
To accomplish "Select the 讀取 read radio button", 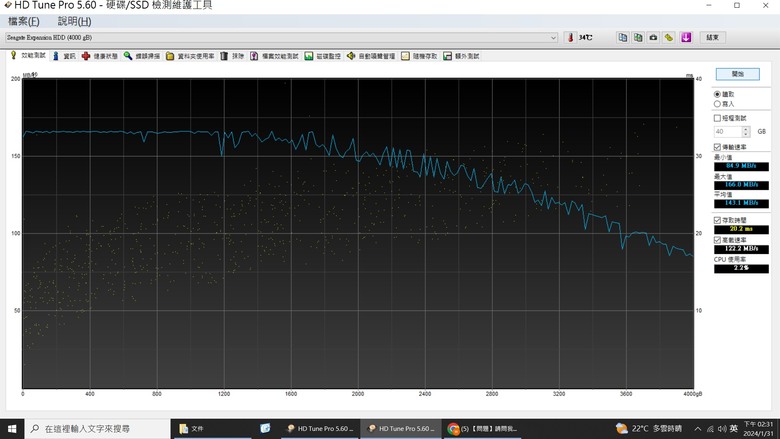I will point(717,94).
